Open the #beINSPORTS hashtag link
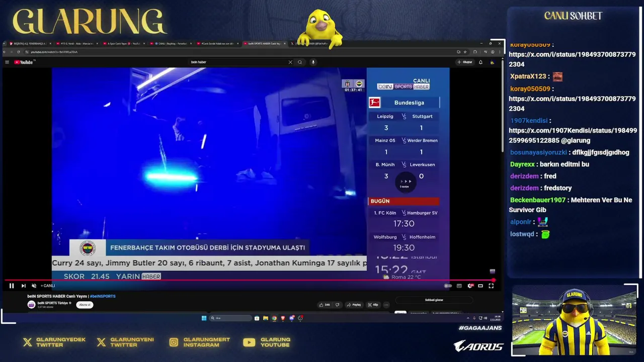644x362 pixels. click(103, 296)
